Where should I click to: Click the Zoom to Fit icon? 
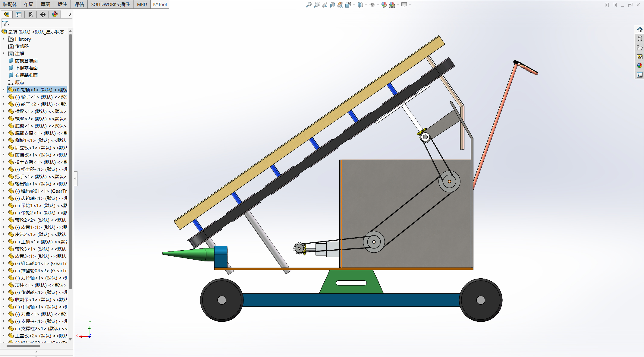(309, 5)
